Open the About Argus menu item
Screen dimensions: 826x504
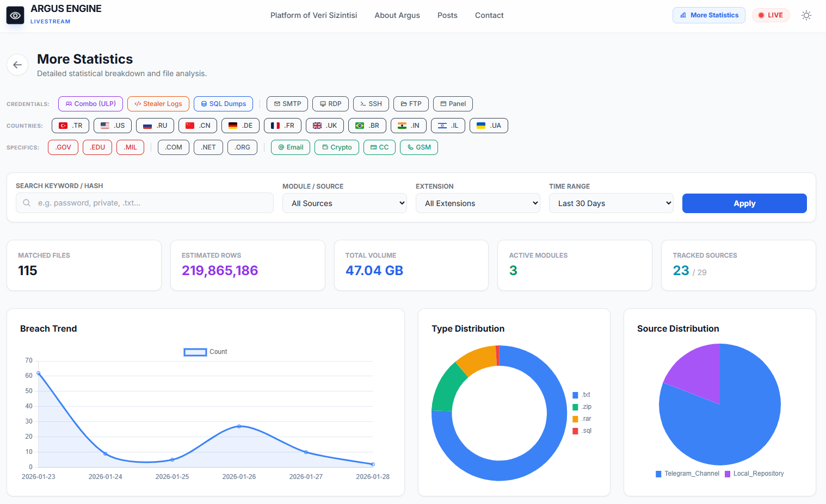pos(397,15)
